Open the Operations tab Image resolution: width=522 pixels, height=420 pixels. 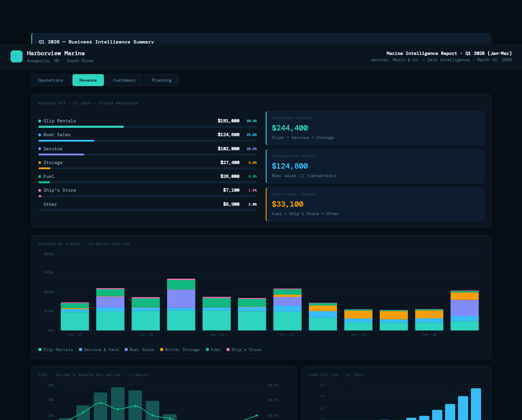point(50,80)
